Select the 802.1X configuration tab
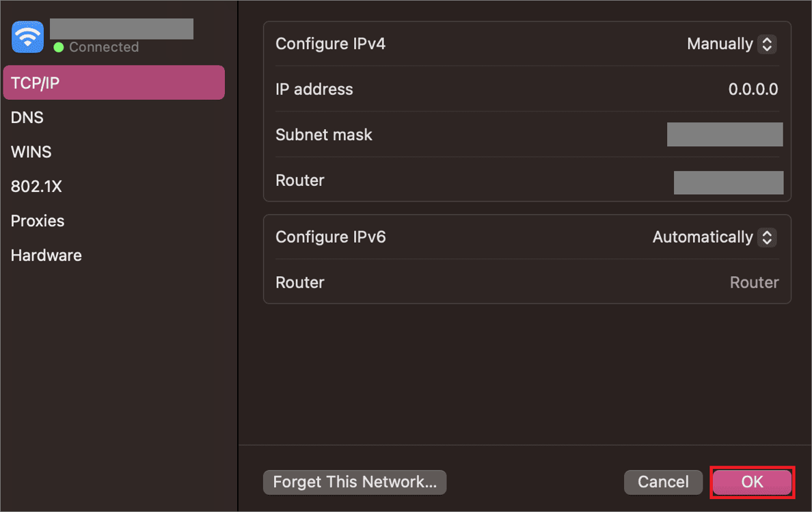The height and width of the screenshot is (512, 812). click(x=36, y=185)
